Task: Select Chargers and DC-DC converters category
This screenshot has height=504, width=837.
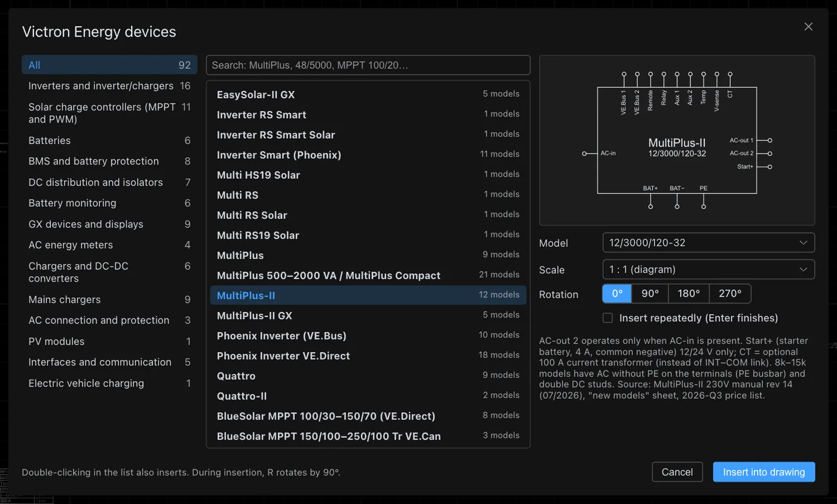Action: tap(109, 272)
